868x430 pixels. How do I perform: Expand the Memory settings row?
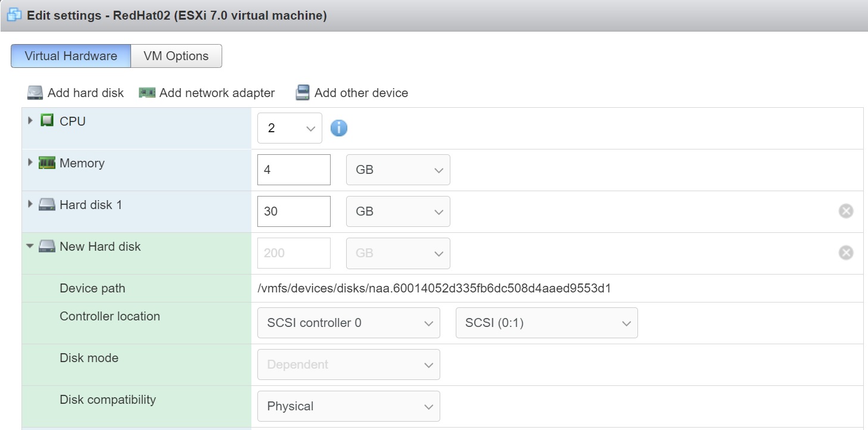pos(30,163)
